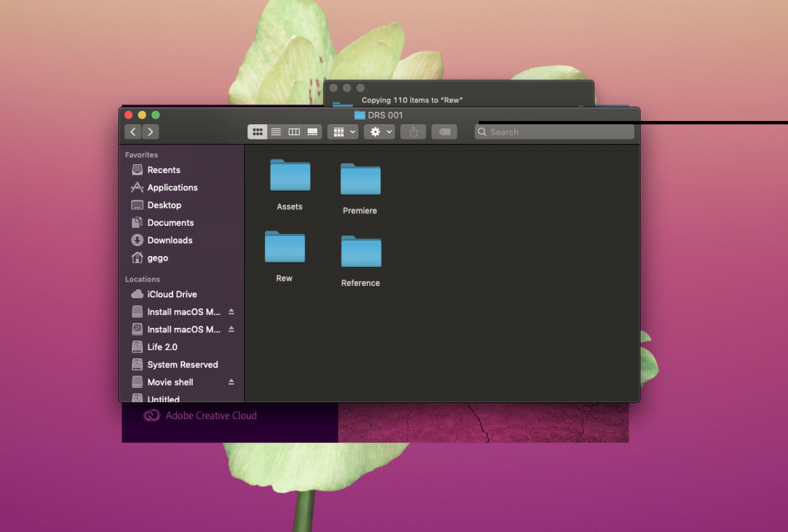Click the Rew folder icon

(285, 247)
